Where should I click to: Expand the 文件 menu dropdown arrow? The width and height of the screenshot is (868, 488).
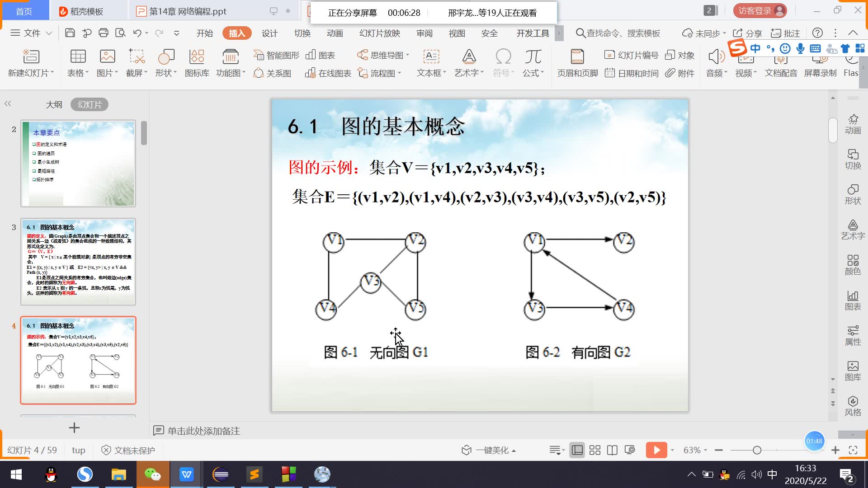49,33
